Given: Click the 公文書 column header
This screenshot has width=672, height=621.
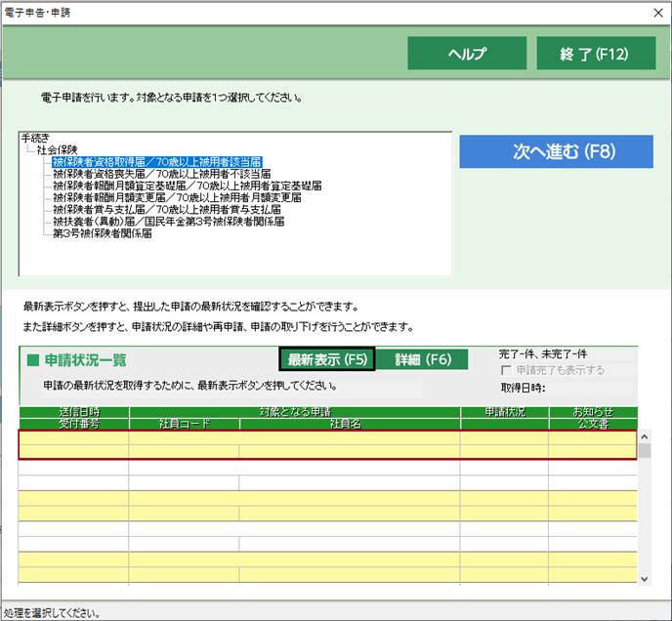Looking at the screenshot, I should pos(594,424).
